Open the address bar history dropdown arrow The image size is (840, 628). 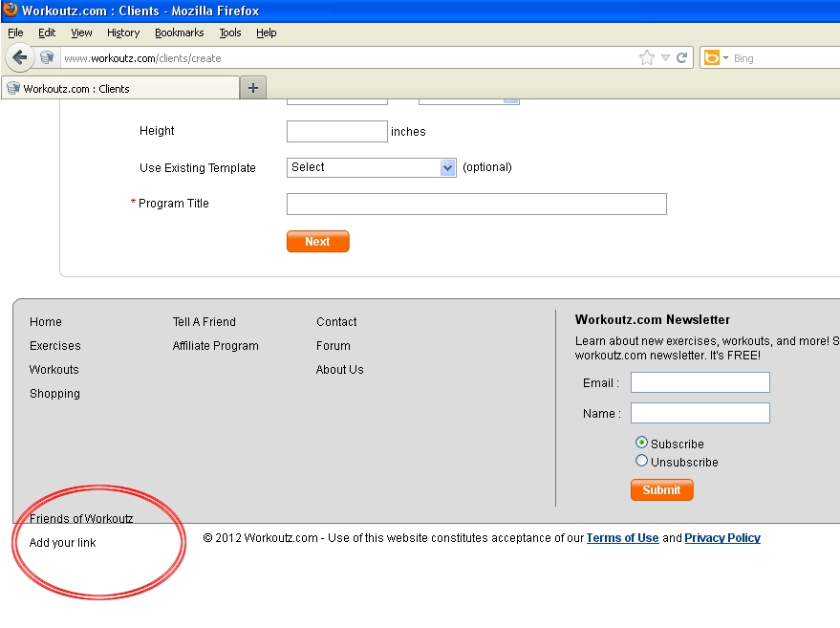pos(665,58)
